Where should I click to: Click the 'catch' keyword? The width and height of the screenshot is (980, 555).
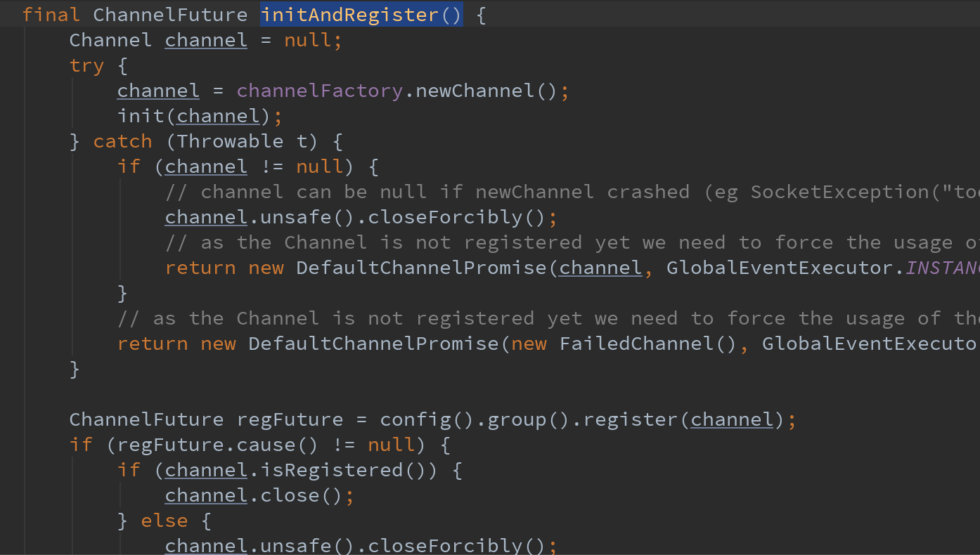click(122, 141)
